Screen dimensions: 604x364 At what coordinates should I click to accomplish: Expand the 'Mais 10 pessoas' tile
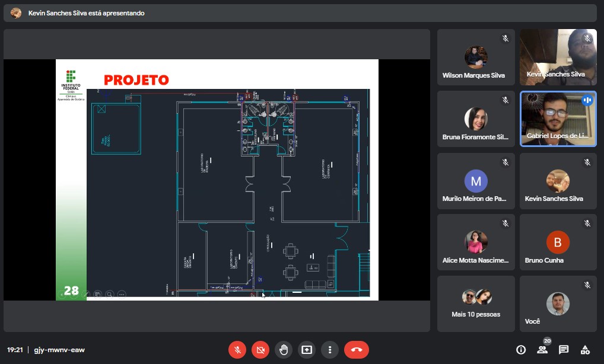[476, 304]
